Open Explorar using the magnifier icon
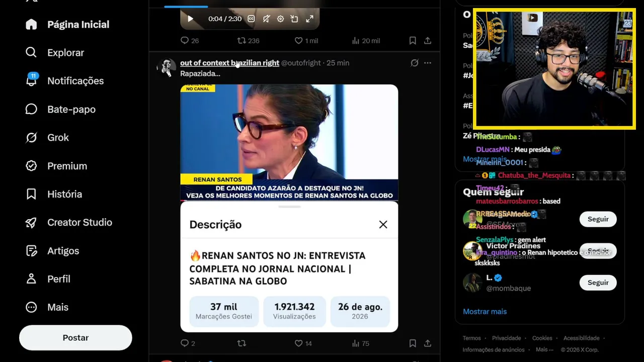Screen dimensions: 644x362 (31, 52)
